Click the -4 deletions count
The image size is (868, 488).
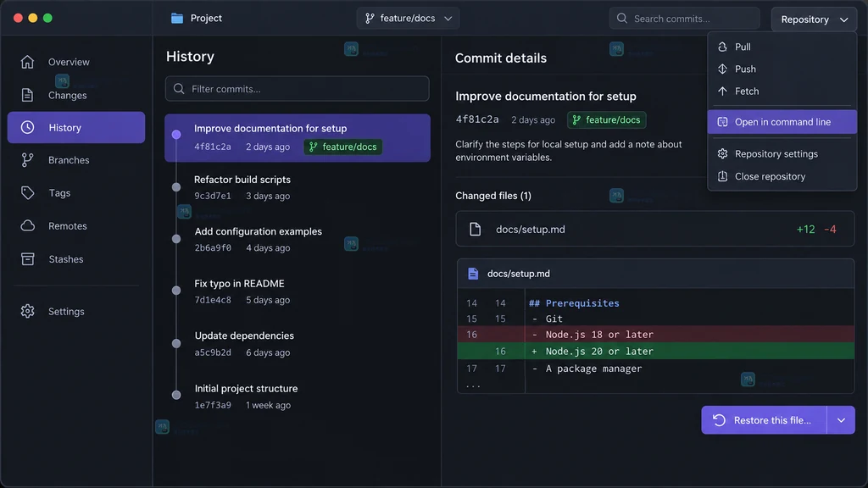point(830,229)
